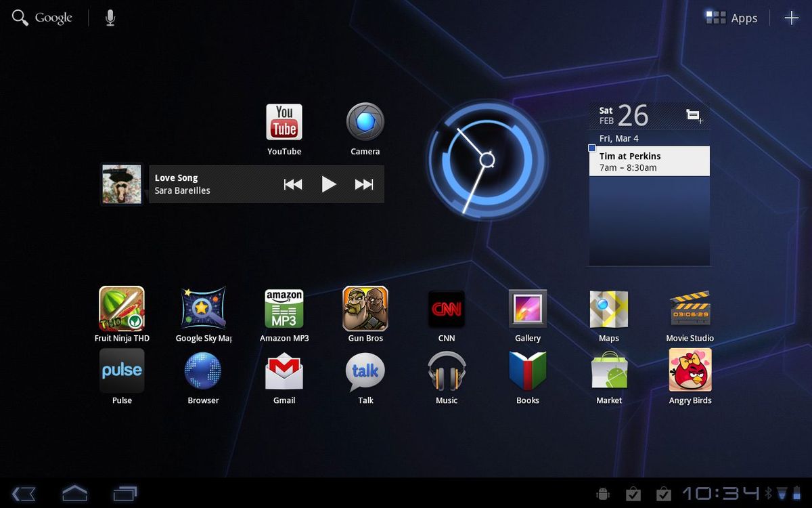The image size is (812, 508).
Task: Launch Movie Studio
Action: click(x=690, y=308)
